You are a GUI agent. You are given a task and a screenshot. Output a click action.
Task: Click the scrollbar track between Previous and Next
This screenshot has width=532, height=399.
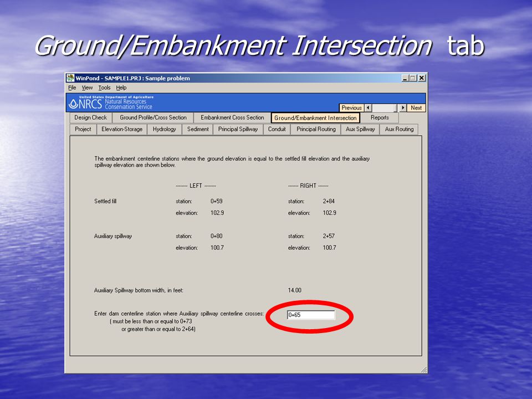[x=386, y=108]
